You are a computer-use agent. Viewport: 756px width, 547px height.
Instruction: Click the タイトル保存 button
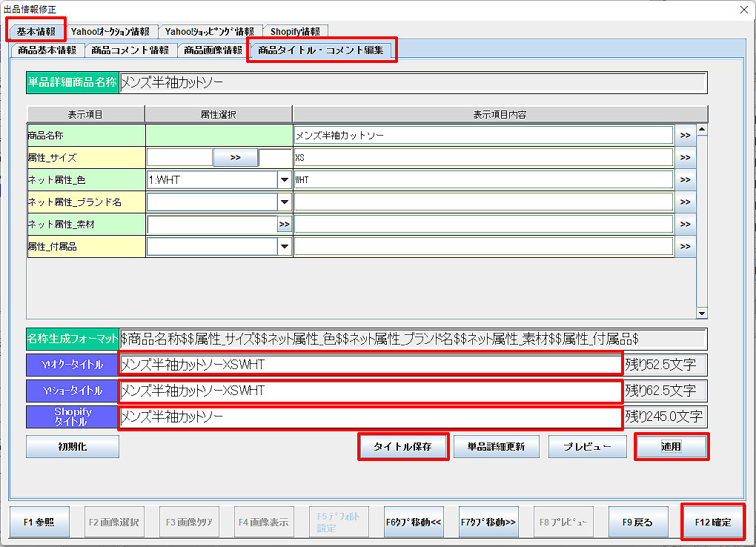pos(402,446)
